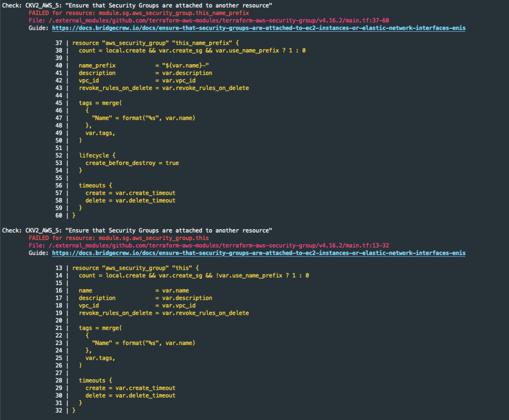Click revoke_rules_on_delete on line 43

coord(164,88)
